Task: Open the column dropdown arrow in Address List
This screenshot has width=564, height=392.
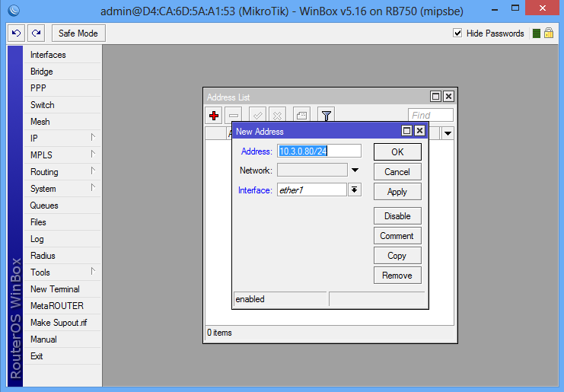Action: (448, 133)
